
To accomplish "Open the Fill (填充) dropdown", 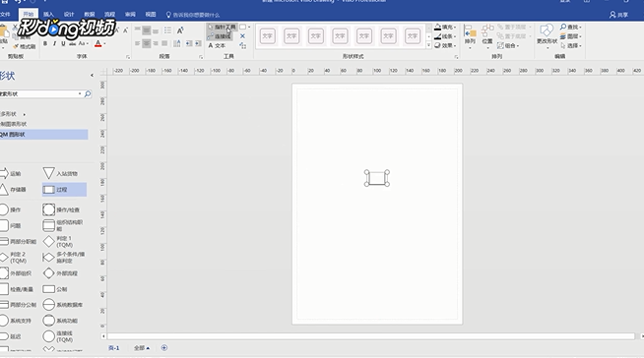I will point(445,28).
